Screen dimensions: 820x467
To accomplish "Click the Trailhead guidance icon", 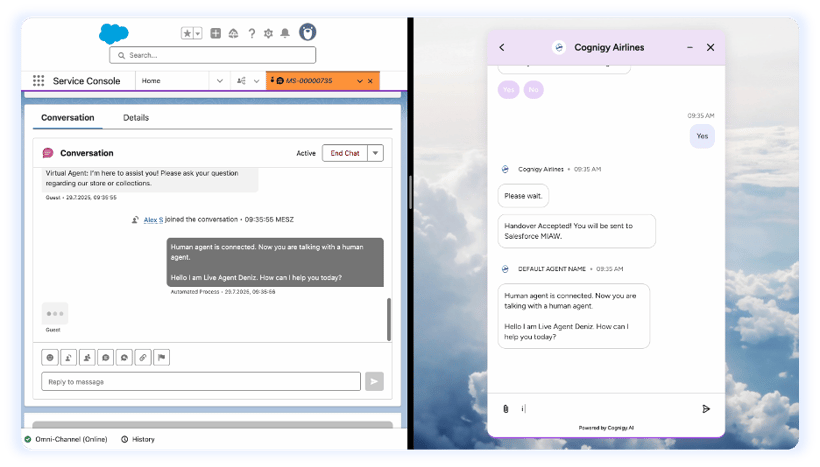I will pyautogui.click(x=233, y=33).
